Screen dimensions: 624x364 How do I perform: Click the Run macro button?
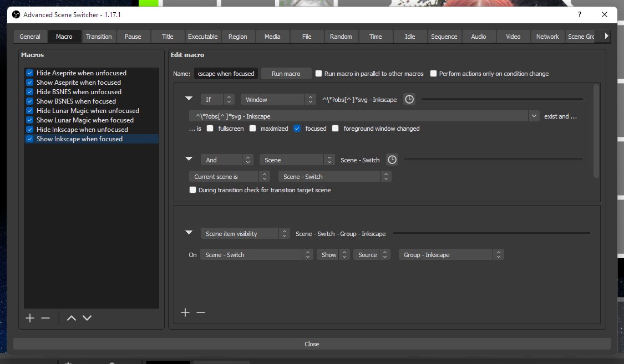pos(286,74)
